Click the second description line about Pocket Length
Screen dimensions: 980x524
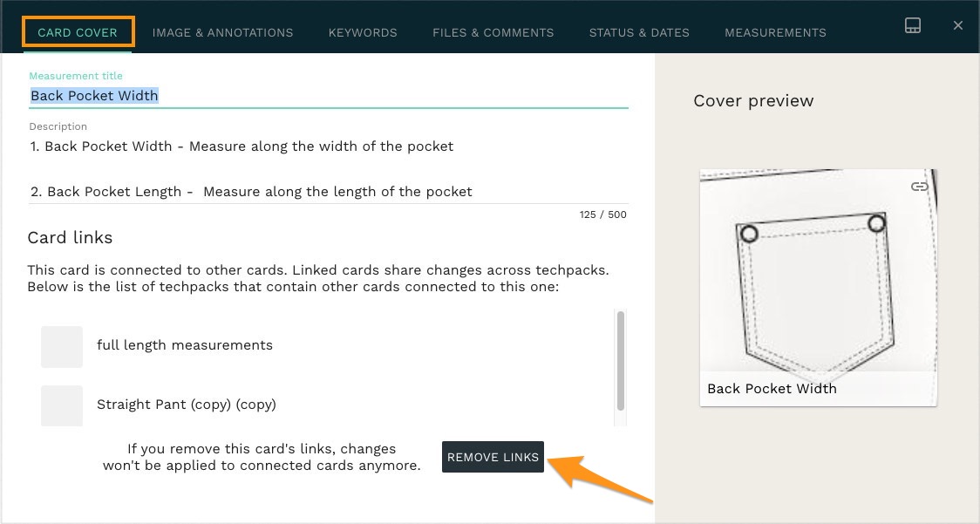[251, 191]
